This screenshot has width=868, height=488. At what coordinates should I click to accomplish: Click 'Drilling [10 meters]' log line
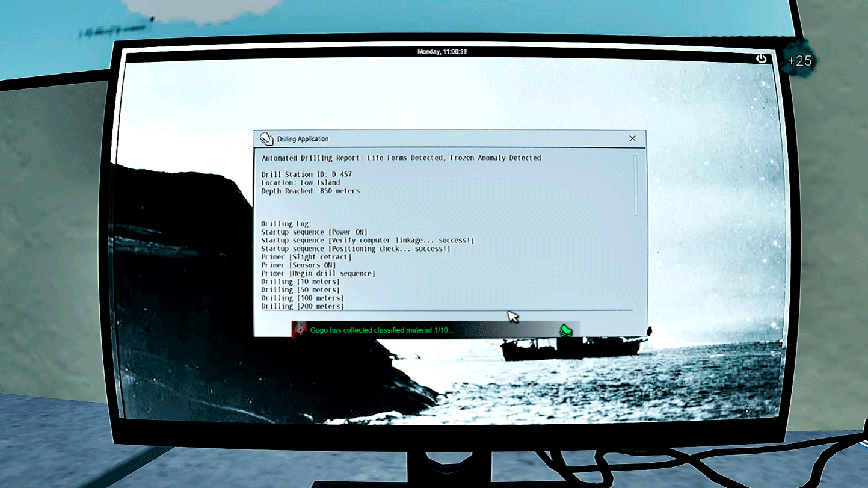[x=300, y=282]
